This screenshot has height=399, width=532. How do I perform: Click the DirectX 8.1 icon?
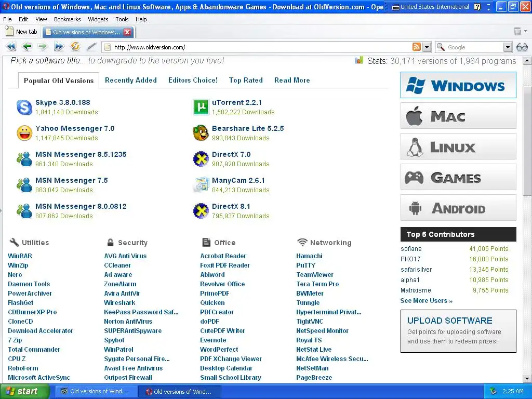pos(201,211)
